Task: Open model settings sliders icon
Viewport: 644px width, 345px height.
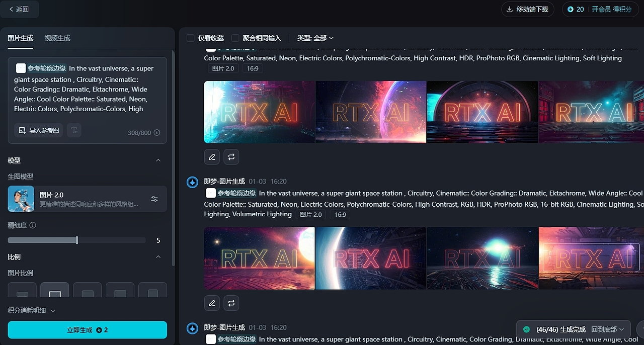Action: [154, 199]
